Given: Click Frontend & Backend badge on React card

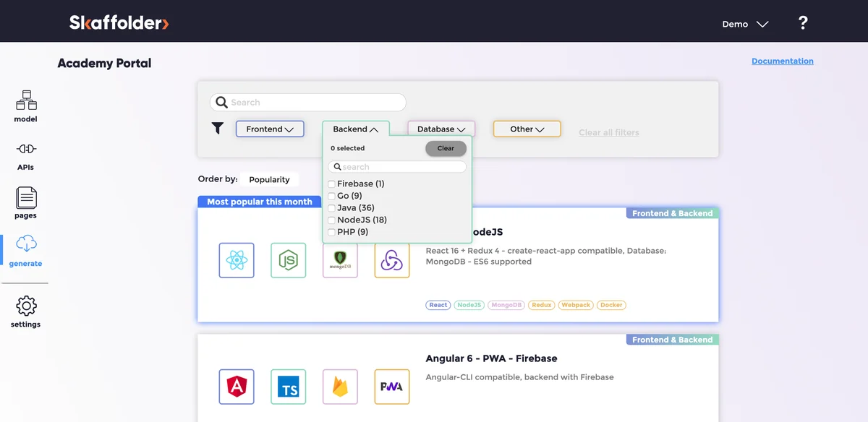Looking at the screenshot, I should (673, 213).
